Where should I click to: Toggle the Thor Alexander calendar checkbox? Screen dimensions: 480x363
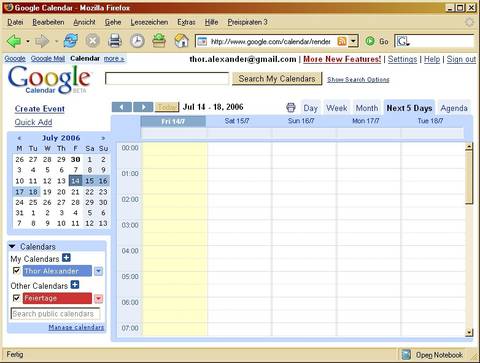coord(16,270)
